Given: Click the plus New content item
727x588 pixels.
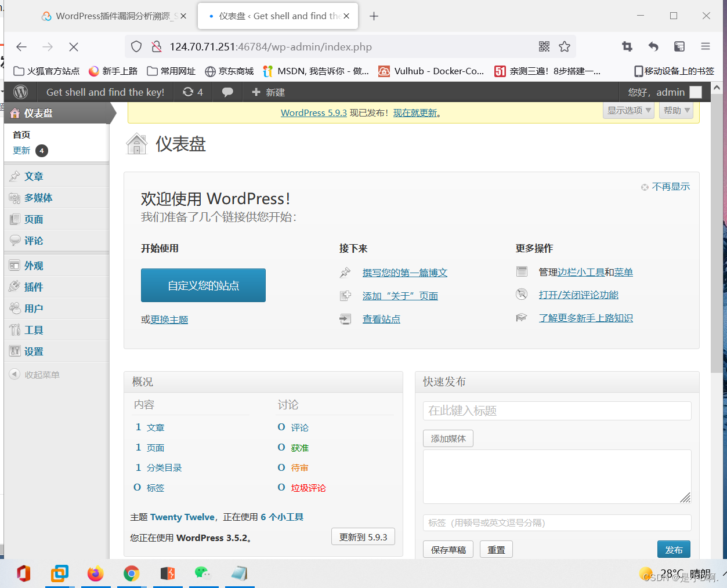Looking at the screenshot, I should click(x=268, y=92).
